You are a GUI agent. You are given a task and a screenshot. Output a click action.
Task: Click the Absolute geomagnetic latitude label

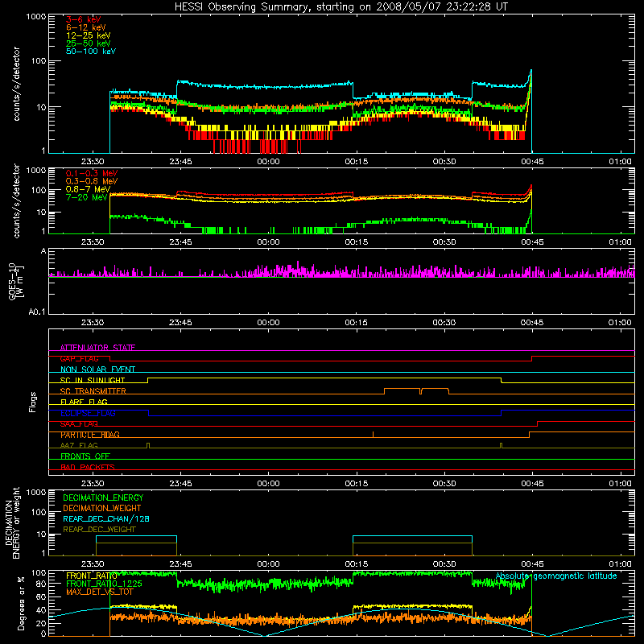coord(556,576)
